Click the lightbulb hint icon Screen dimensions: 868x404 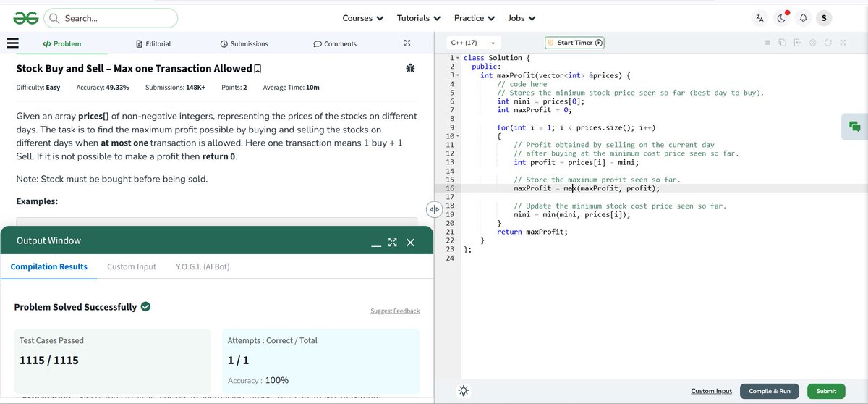pos(464,390)
